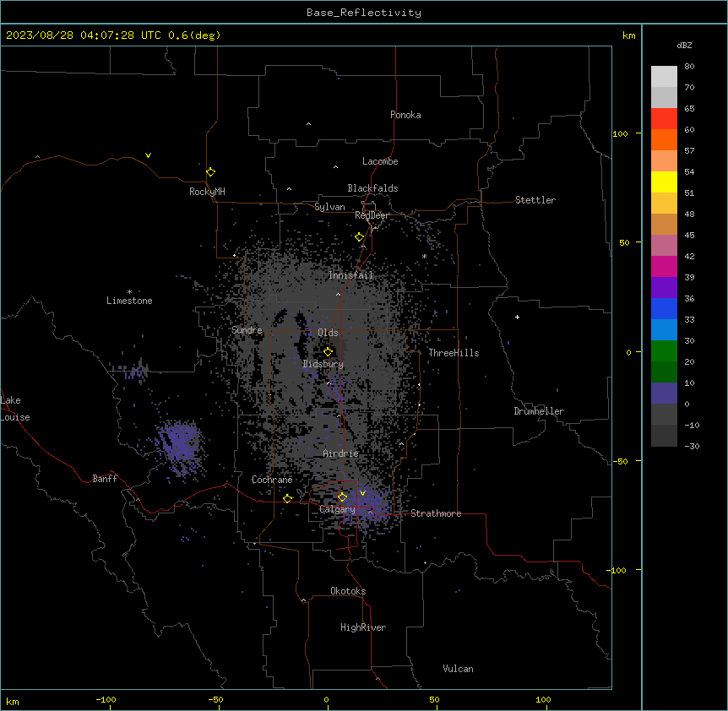Viewport: 728px width, 711px height.
Task: Click the Calgary label
Action: [x=338, y=509]
